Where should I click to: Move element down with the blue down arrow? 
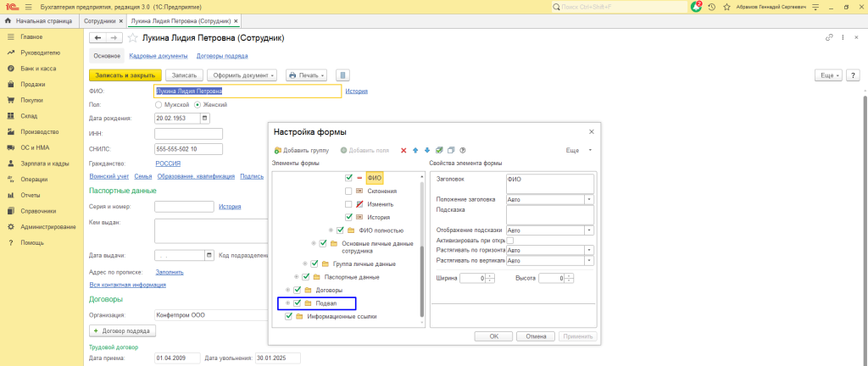[x=427, y=150]
